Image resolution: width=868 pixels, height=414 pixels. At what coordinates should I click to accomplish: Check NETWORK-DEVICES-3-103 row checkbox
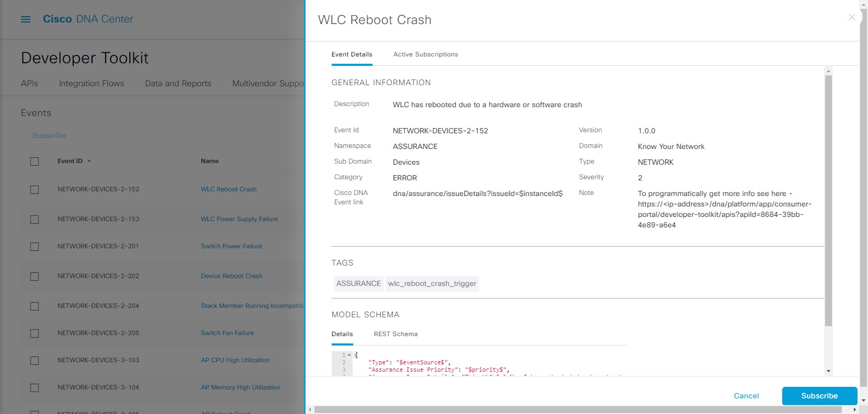(x=35, y=361)
